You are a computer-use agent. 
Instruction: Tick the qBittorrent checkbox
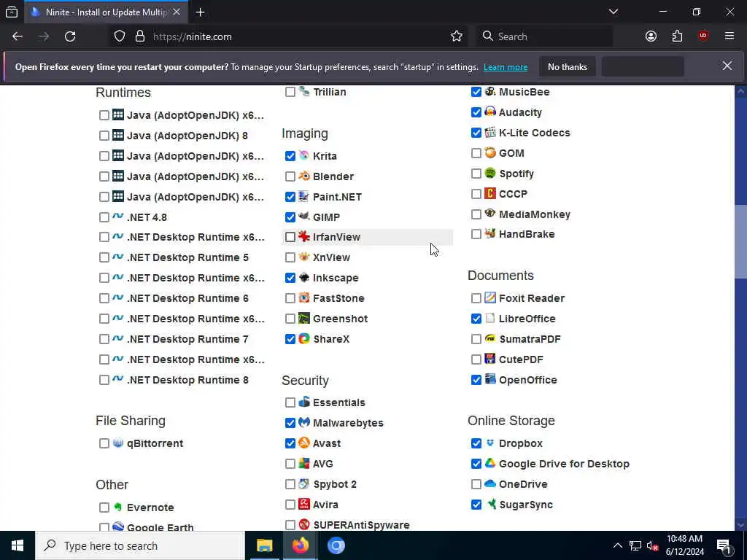104,443
